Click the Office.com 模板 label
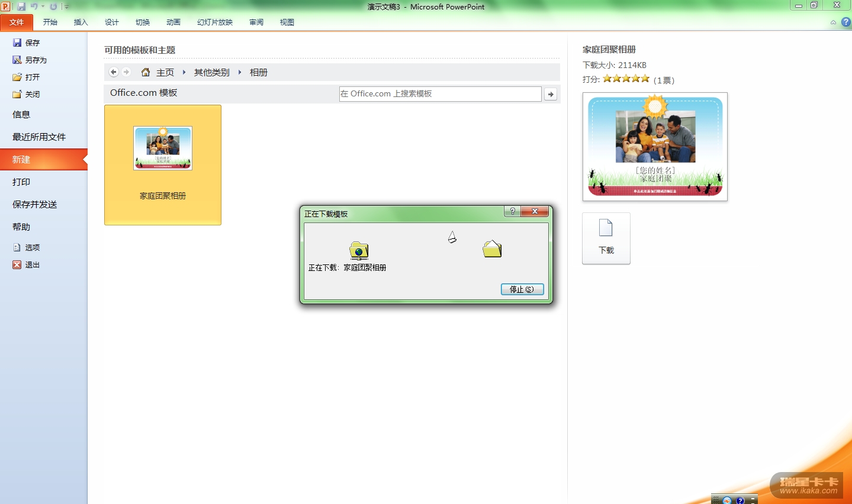The width and height of the screenshot is (852, 504). (x=144, y=93)
